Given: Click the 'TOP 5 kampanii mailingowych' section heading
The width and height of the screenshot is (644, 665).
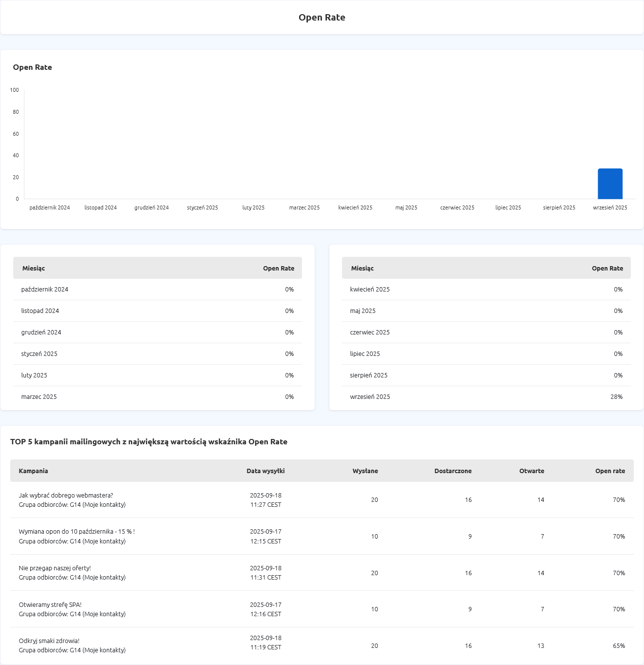Looking at the screenshot, I should 149,441.
